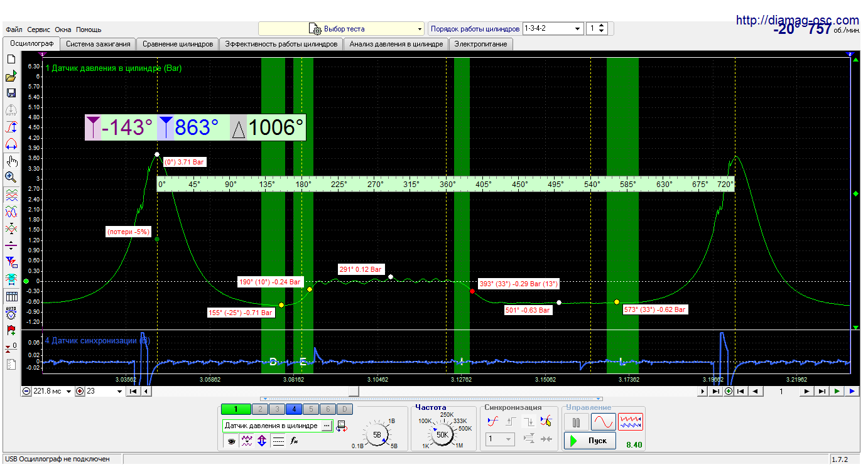Click the waveform filter icon
The width and height of the screenshot is (868, 467).
tap(247, 441)
